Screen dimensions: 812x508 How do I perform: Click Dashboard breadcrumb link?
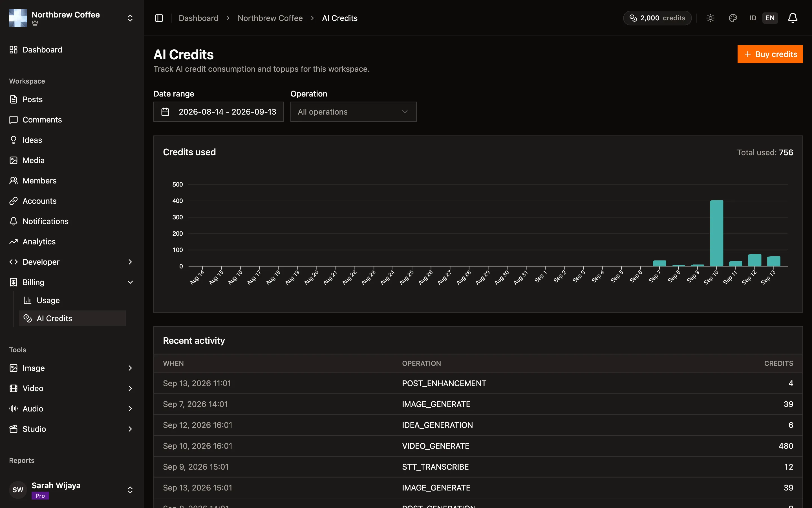point(198,18)
